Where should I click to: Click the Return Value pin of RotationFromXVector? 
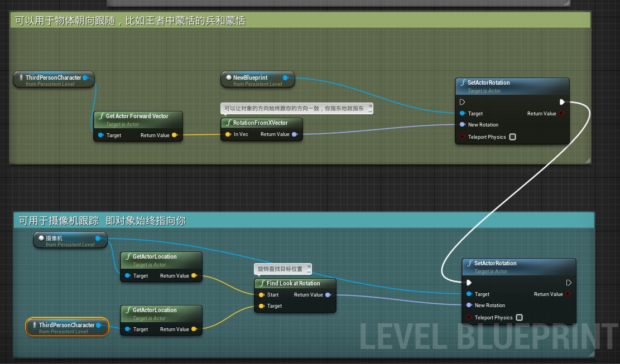[x=295, y=134]
